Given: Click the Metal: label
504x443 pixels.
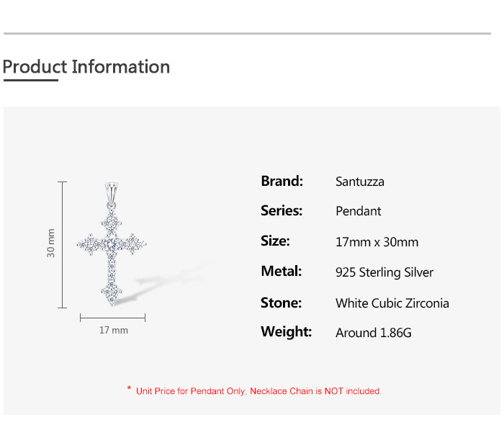Looking at the screenshot, I should (281, 272).
